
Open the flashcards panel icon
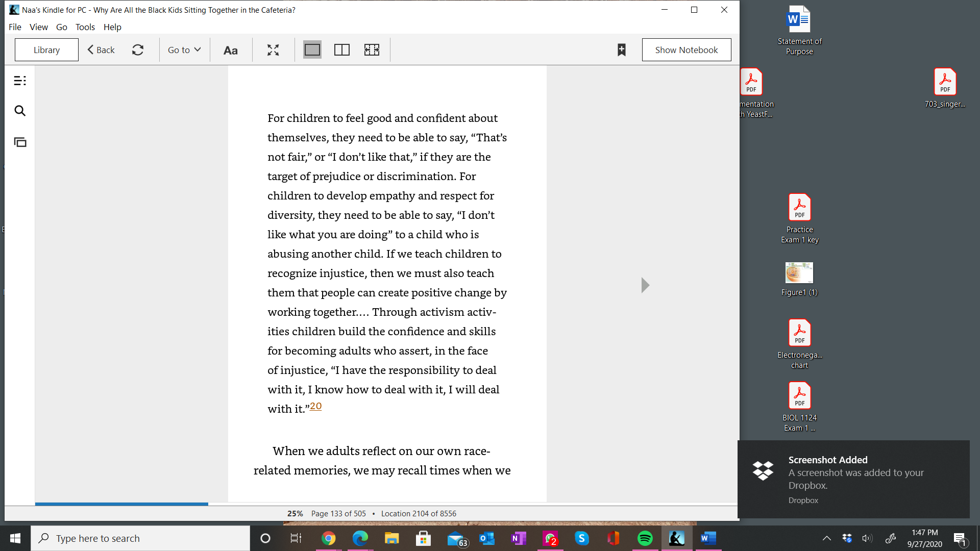(20, 142)
